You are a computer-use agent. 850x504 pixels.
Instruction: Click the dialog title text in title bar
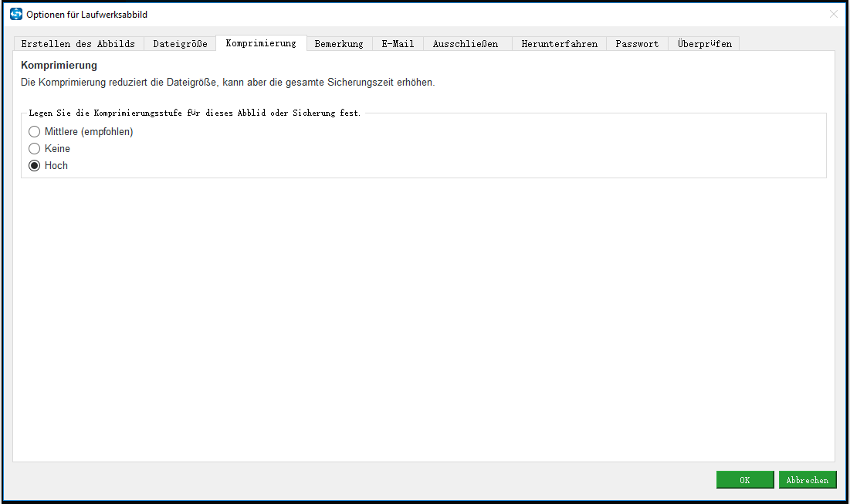point(86,14)
